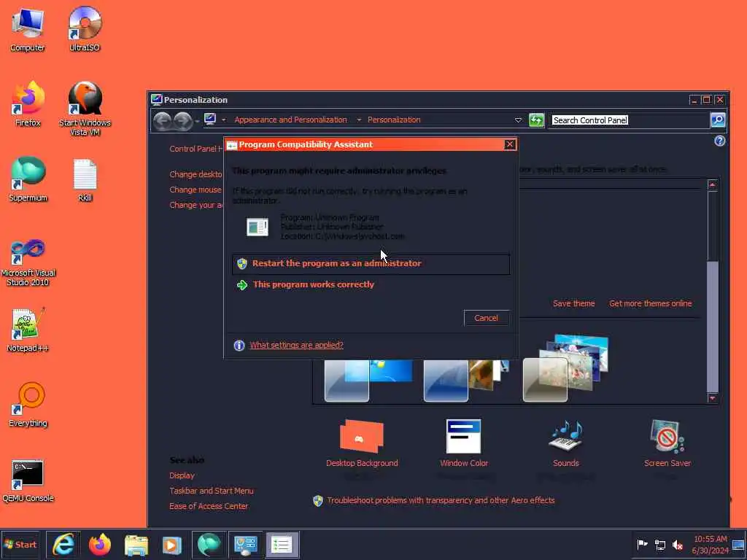Image resolution: width=747 pixels, height=560 pixels.
Task: Click the refresh button in address bar
Action: (x=536, y=120)
